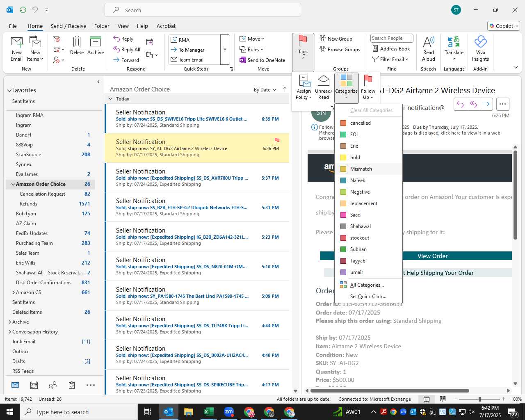Open Excel from the Windows taskbar
Image resolution: width=525 pixels, height=420 pixels.
[208, 412]
